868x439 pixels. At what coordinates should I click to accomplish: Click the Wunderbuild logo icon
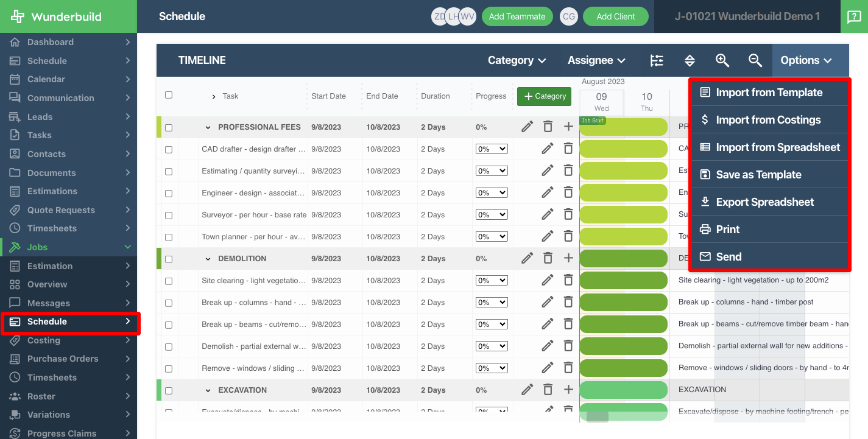(17, 16)
